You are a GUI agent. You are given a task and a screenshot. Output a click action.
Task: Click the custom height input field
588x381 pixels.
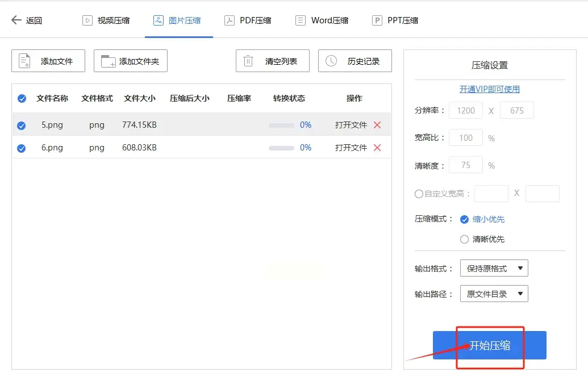(x=542, y=193)
